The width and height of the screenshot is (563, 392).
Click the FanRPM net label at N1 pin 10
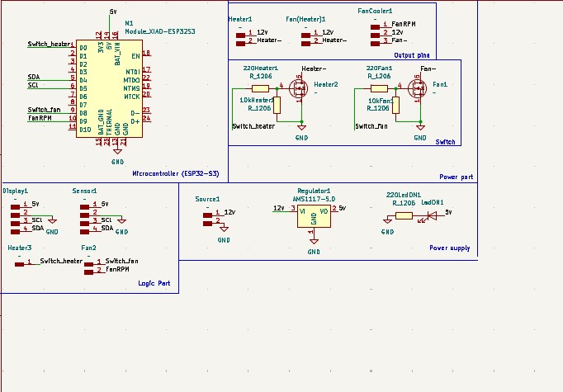tap(40, 118)
